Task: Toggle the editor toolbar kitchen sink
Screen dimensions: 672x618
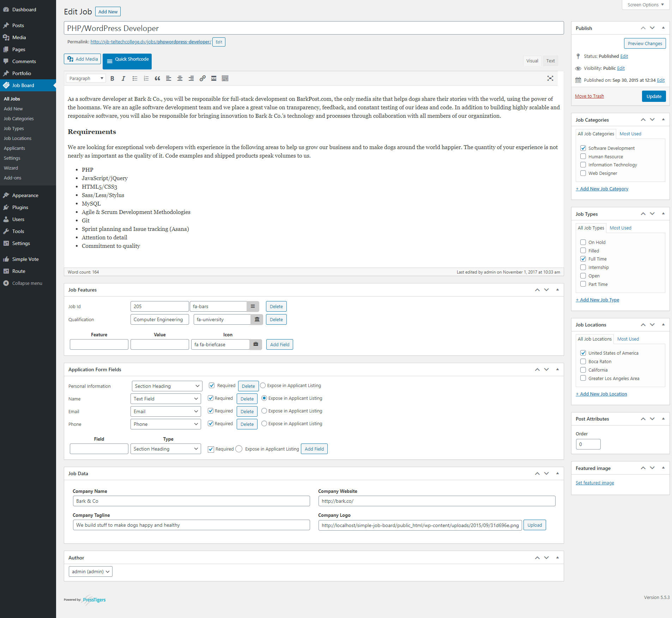Action: click(x=225, y=78)
